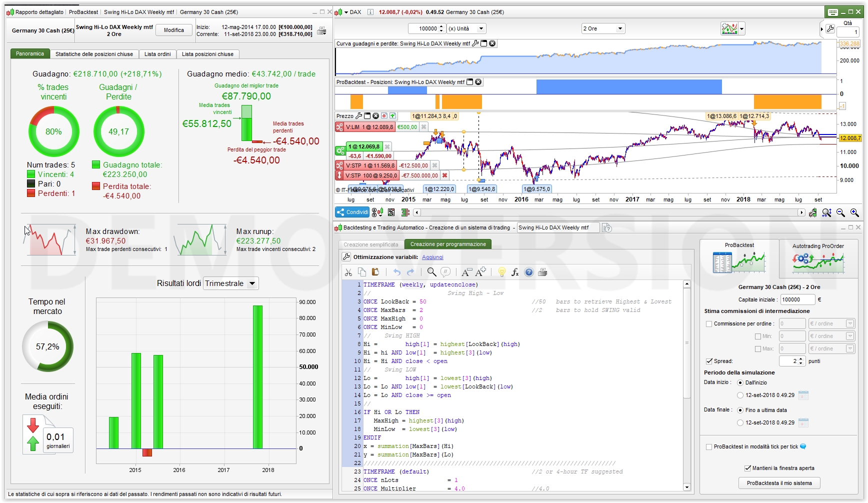
Task: Select Dall'inizio radio button
Action: pyautogui.click(x=740, y=383)
